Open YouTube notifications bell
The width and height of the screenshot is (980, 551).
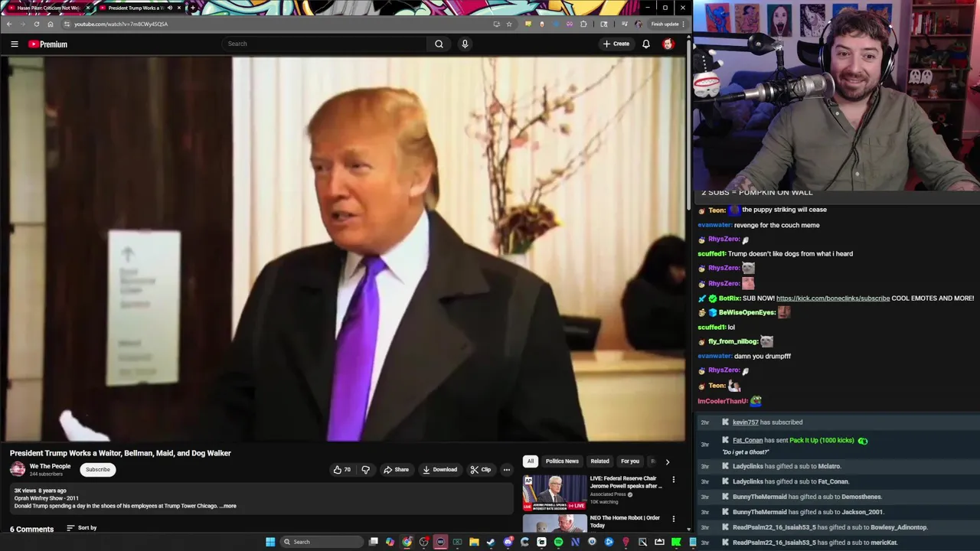click(x=646, y=44)
